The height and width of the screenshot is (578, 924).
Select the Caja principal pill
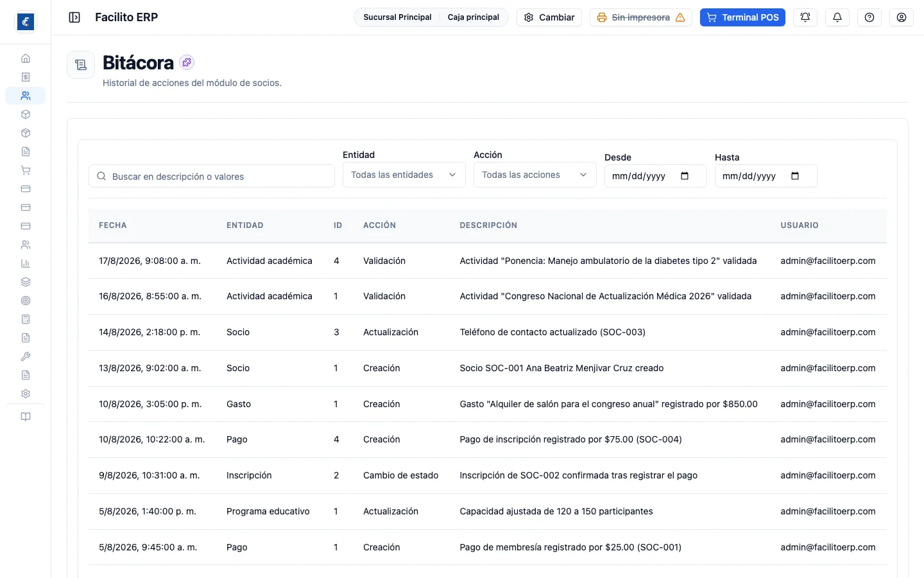coord(474,17)
